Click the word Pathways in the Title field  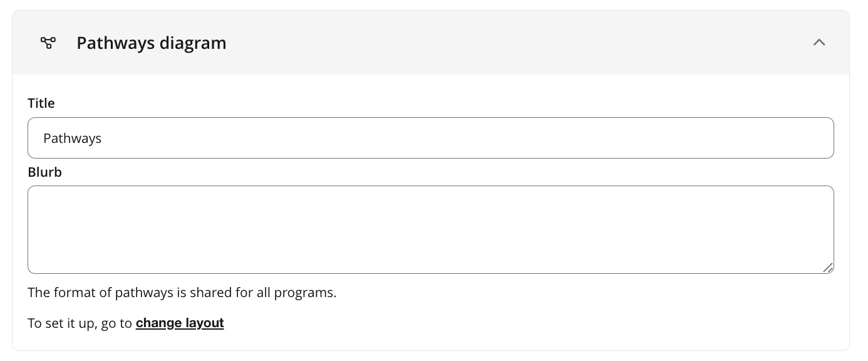[x=72, y=139]
